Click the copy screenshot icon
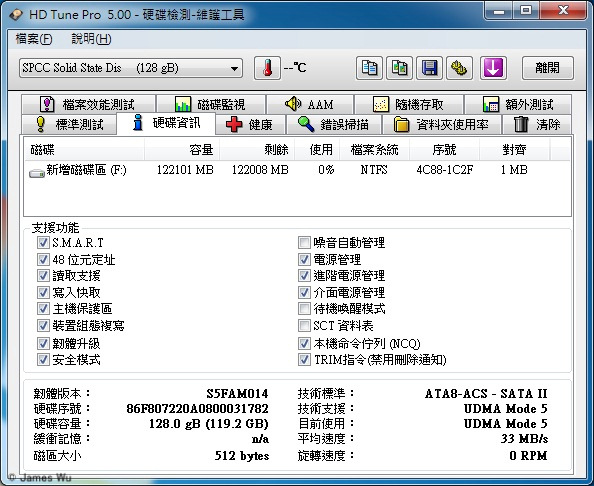This screenshot has width=594, height=486. [399, 68]
